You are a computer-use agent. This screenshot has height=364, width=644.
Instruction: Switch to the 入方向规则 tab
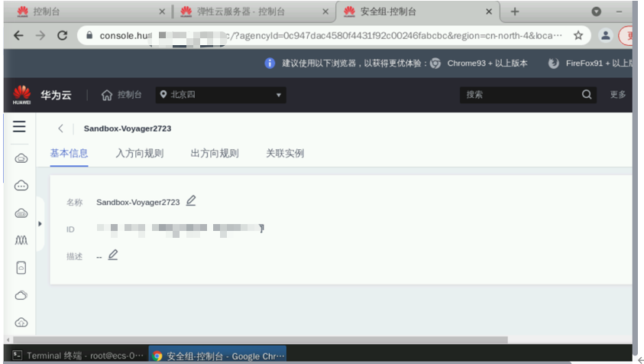(140, 153)
